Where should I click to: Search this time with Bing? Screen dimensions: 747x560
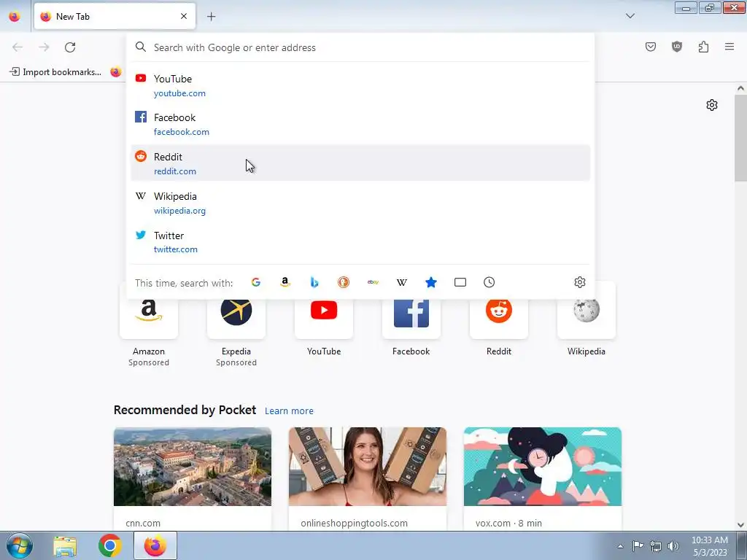pyautogui.click(x=314, y=282)
